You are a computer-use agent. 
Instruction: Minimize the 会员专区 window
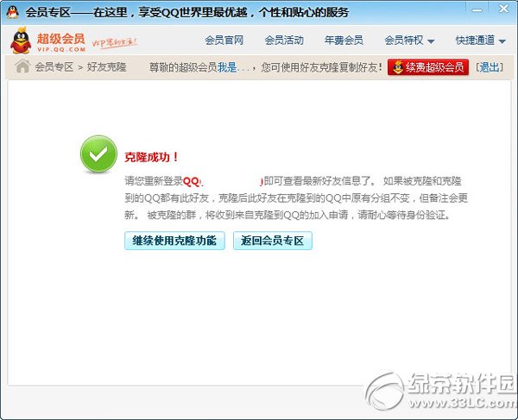click(x=477, y=10)
